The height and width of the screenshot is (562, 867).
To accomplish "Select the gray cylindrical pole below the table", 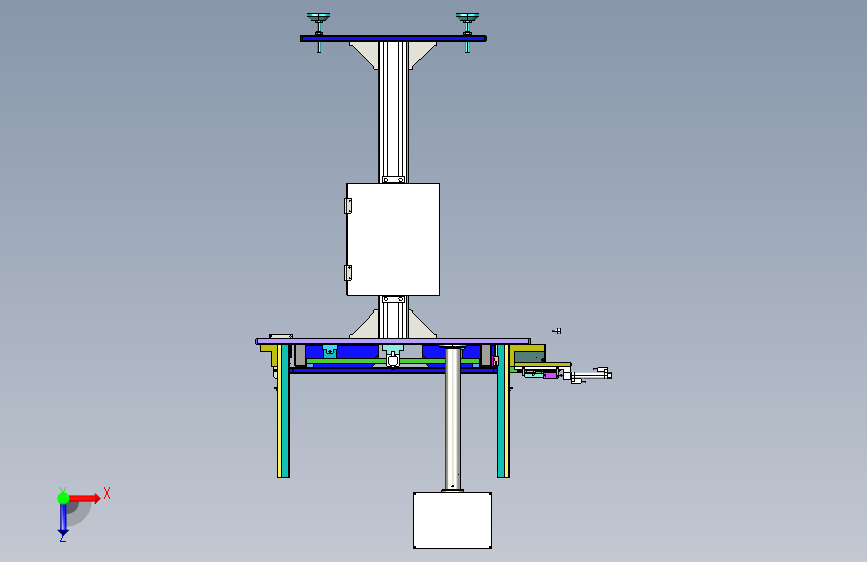I will 452,418.
